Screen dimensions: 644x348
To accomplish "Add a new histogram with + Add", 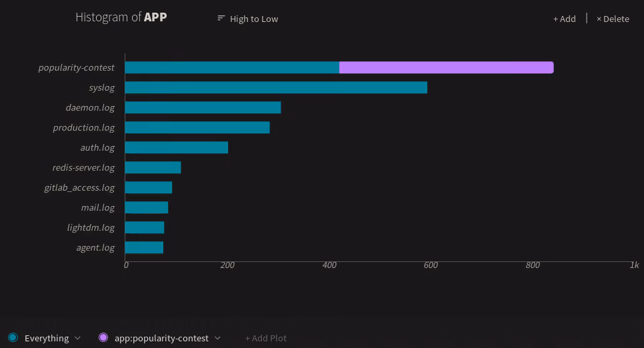I will click(564, 19).
